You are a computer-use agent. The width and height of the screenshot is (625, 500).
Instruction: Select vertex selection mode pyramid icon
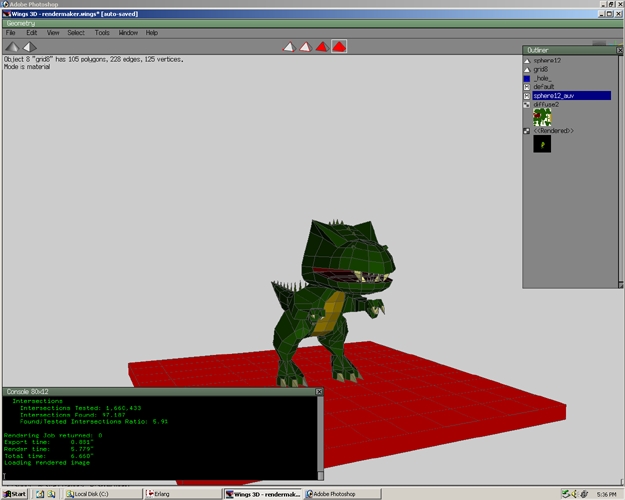[x=289, y=47]
